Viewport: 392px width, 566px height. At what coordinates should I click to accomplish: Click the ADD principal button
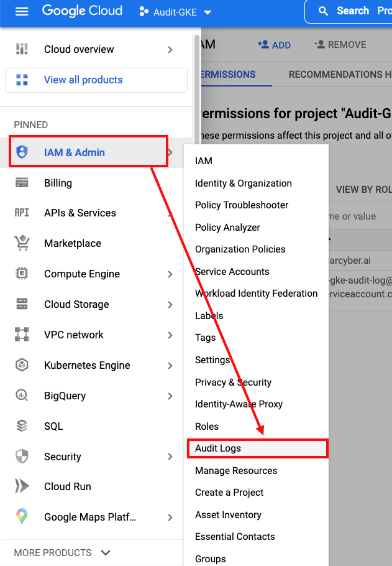point(274,45)
